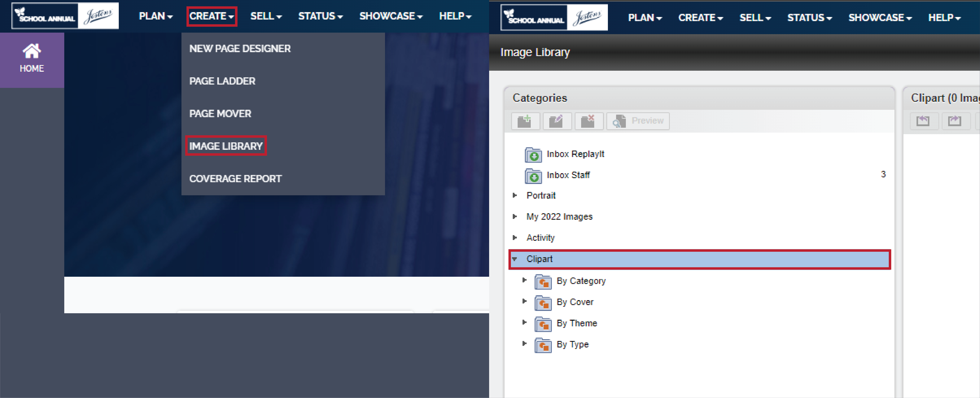The width and height of the screenshot is (980, 398).
Task: Expand the By Theme subfolder arrow
Action: [524, 322]
